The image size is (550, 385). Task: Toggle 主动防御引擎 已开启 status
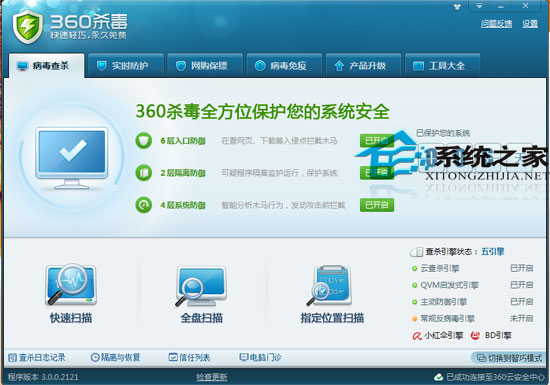pyautogui.click(x=522, y=302)
